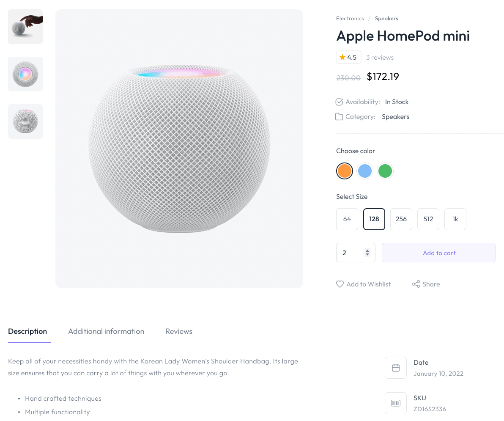Click the share icon

pyautogui.click(x=416, y=284)
